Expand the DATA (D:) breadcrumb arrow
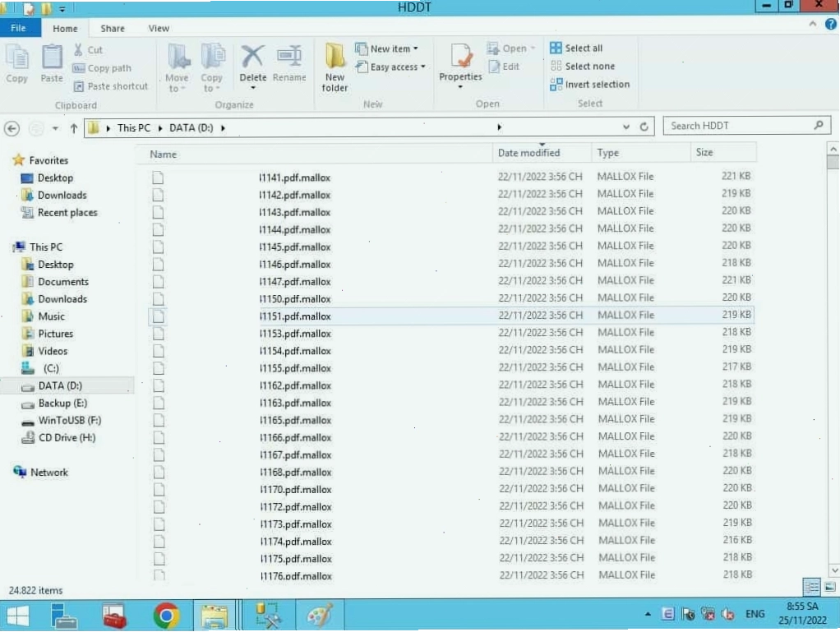This screenshot has width=840, height=632. 223,128
